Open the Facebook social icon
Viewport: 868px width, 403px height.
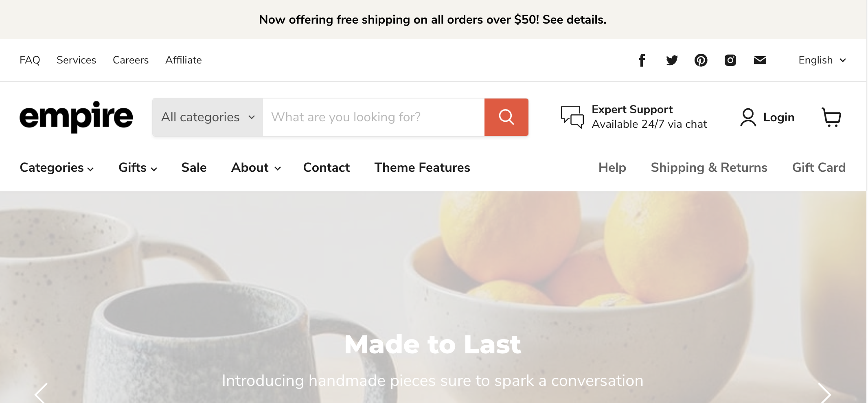[642, 60]
